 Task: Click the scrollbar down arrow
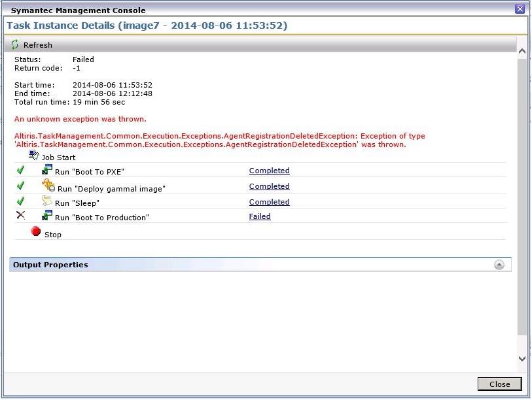coord(522,358)
